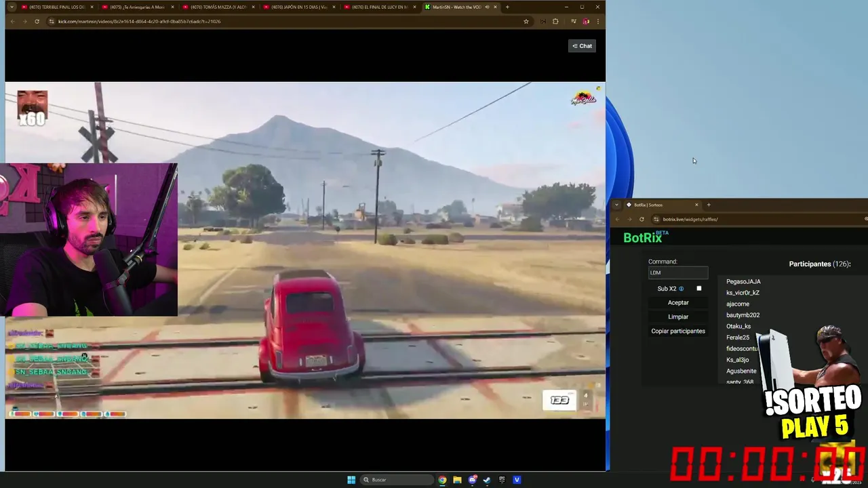Switch to TOMÁS MAZZA tab

click(x=218, y=7)
